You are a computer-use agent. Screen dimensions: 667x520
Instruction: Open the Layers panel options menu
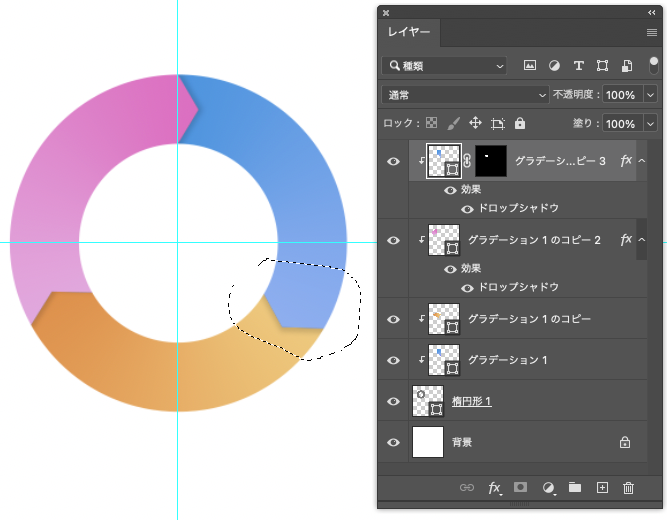click(x=652, y=32)
